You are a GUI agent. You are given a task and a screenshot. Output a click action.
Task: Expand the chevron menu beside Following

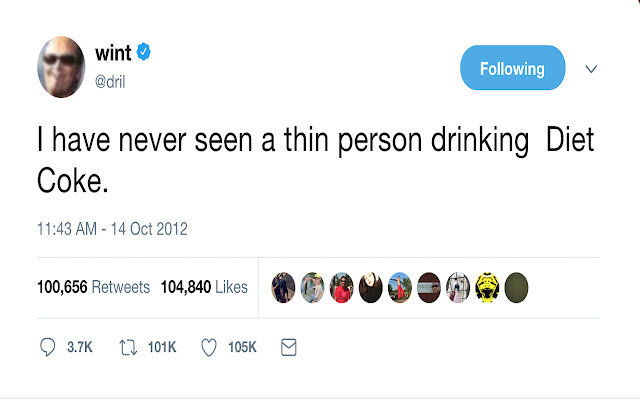591,69
